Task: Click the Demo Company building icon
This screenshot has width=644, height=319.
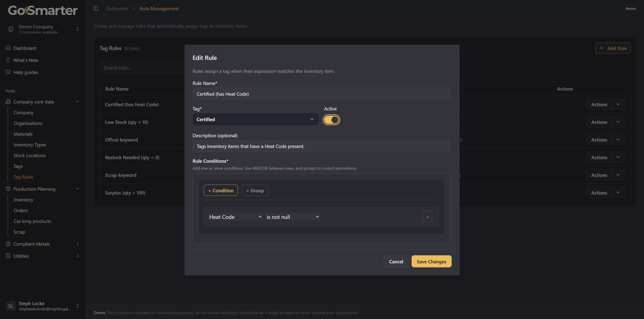Action: [x=11, y=29]
